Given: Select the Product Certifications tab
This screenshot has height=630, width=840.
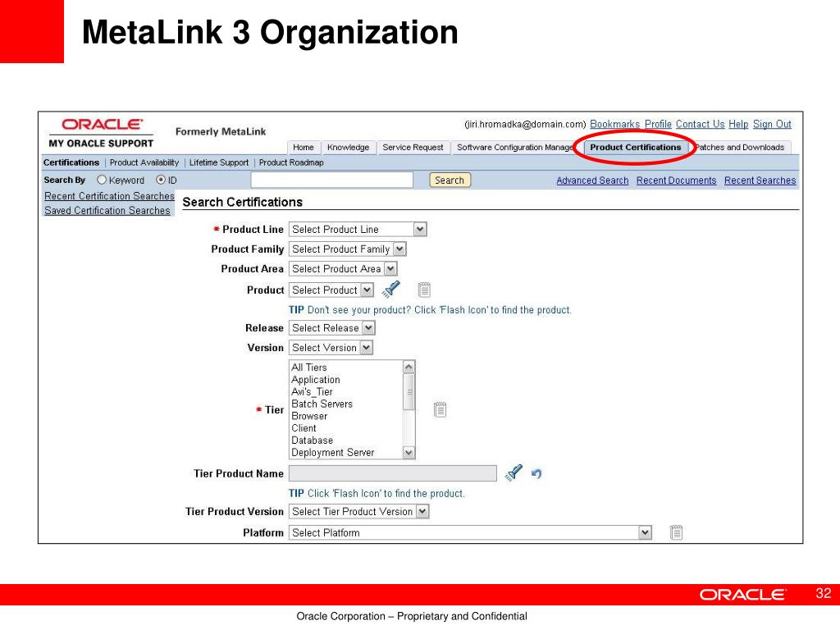Looking at the screenshot, I should click(636, 148).
